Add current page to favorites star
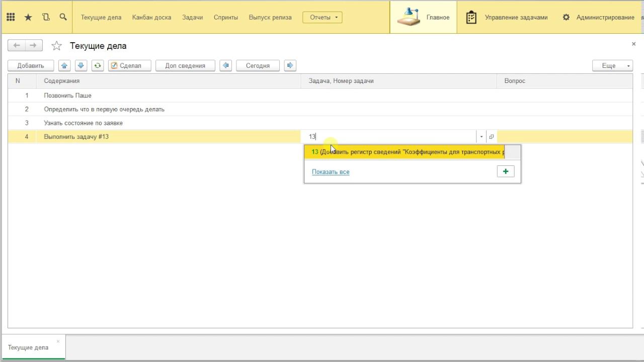This screenshot has height=362, width=644. [57, 46]
